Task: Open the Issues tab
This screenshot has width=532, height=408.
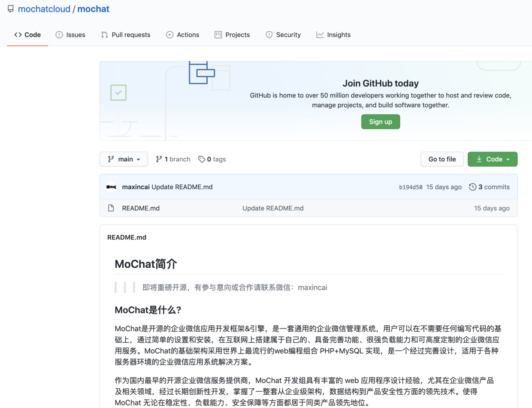Action: click(x=70, y=35)
